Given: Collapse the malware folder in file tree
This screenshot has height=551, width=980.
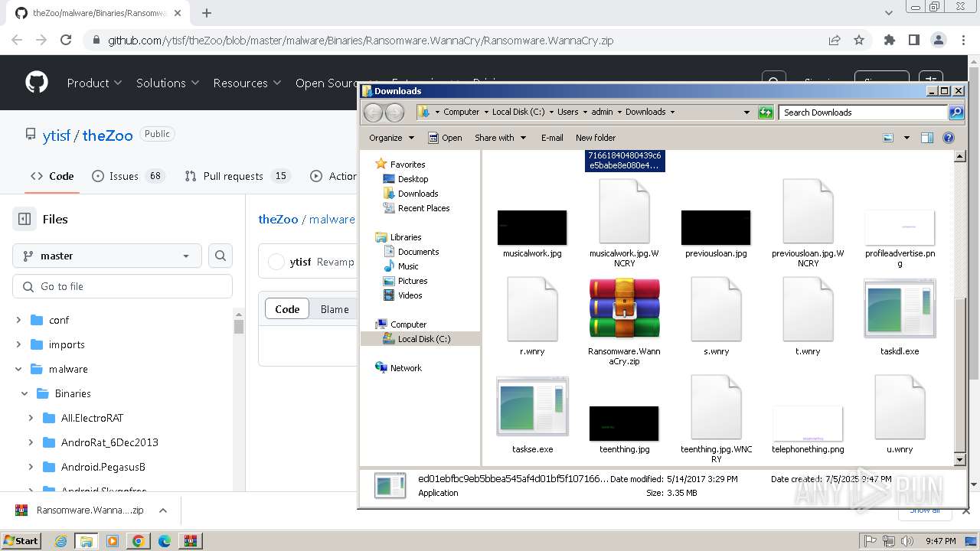Looking at the screenshot, I should pos(18,369).
